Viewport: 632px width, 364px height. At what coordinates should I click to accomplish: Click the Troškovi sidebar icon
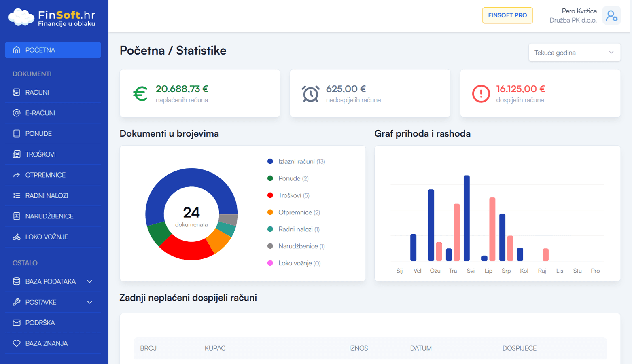pos(17,154)
